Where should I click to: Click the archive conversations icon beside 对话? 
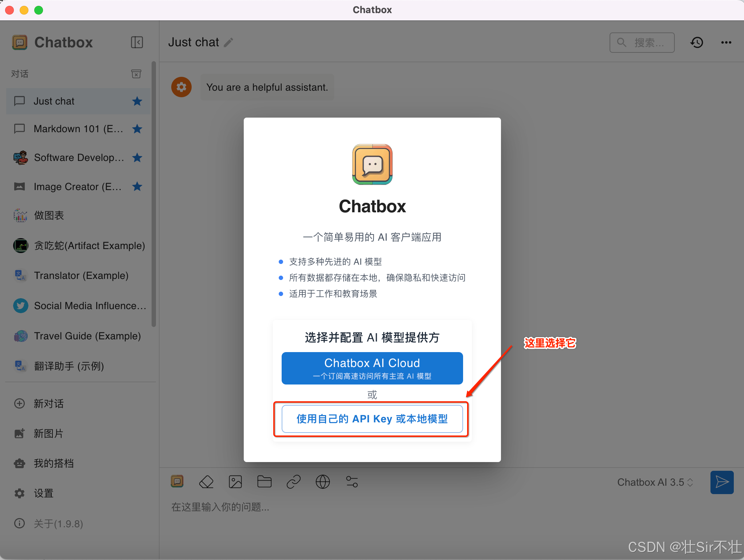point(136,74)
